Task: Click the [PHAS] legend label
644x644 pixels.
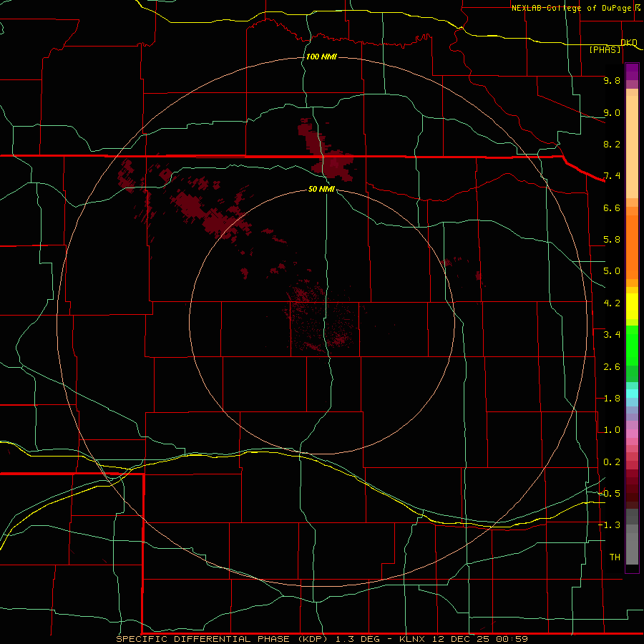Action: [605, 50]
